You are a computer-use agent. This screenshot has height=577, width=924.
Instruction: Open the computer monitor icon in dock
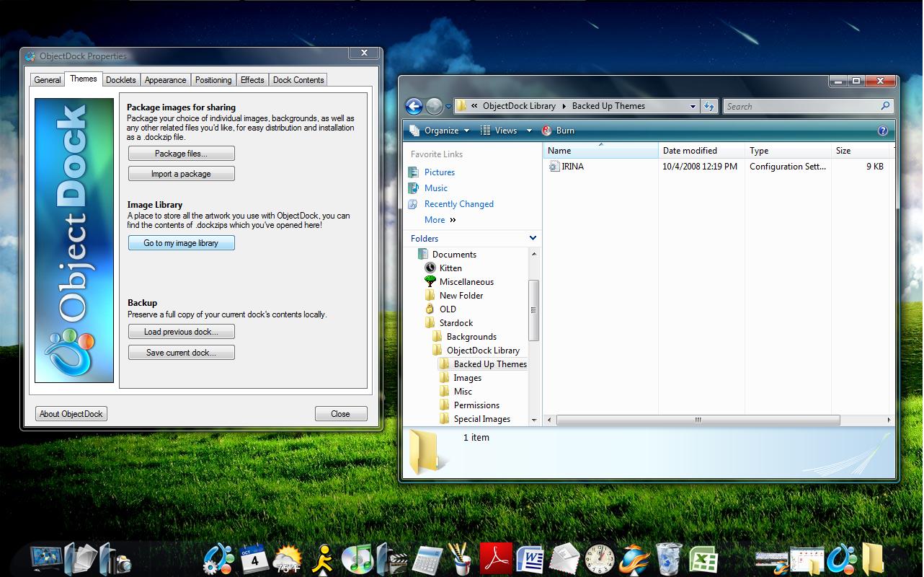[46, 559]
